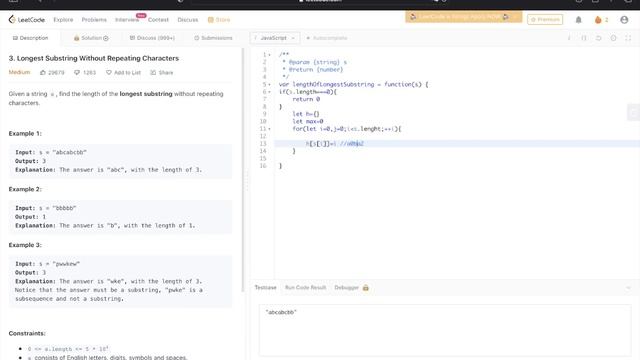
Task: Open the Interview menu
Action: pos(127,20)
